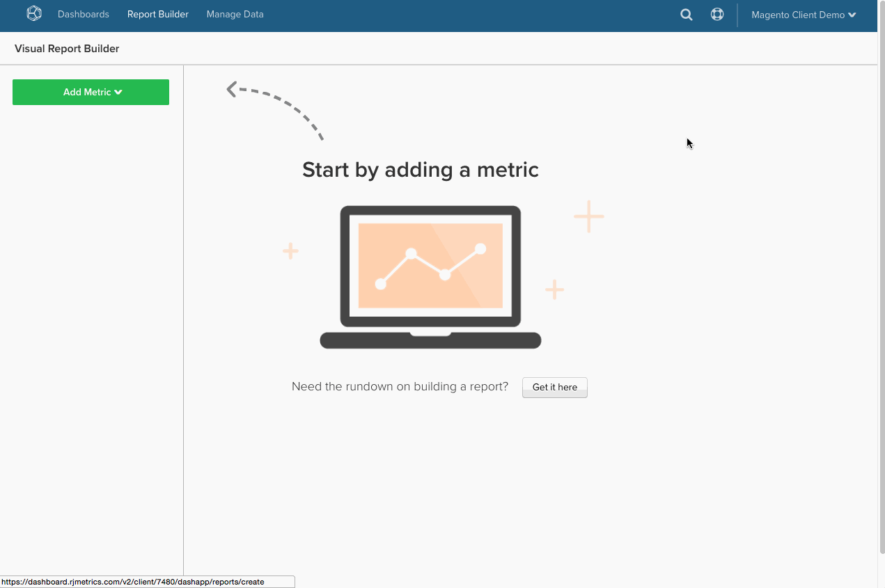Click the Get it here button
885x588 pixels.
[x=554, y=387]
